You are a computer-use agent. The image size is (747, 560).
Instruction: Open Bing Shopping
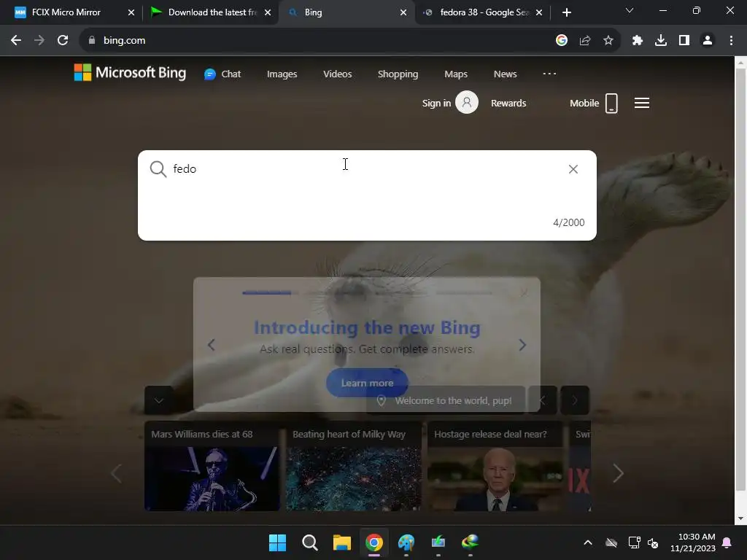coord(398,74)
